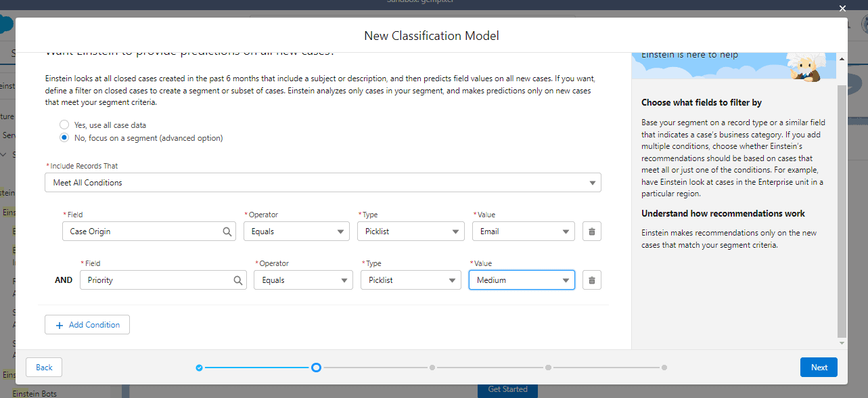Remove the Priority condition using its trash icon
The height and width of the screenshot is (398, 868).
click(x=591, y=280)
